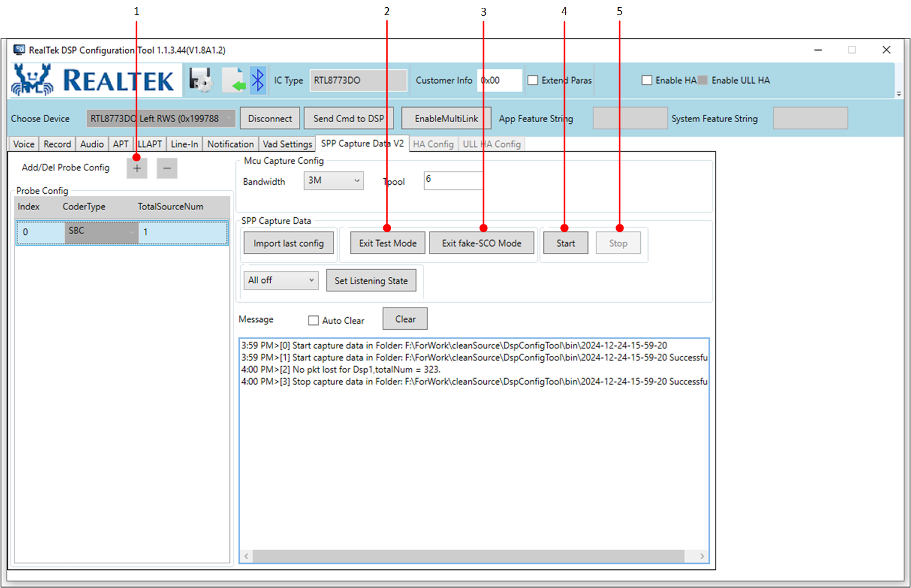Click the Exit Test Mode button
This screenshot has height=588, width=911.
point(388,243)
